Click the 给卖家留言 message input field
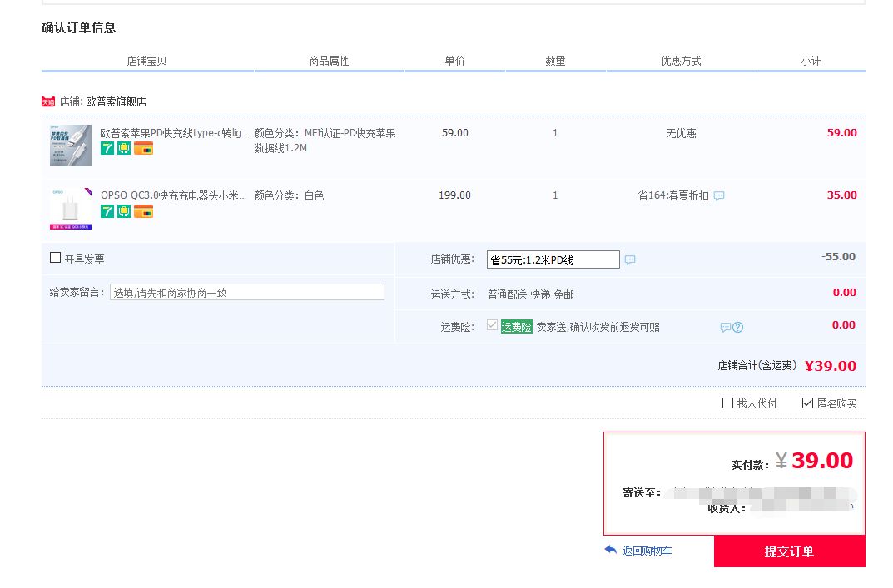The width and height of the screenshot is (893, 588). (247, 292)
